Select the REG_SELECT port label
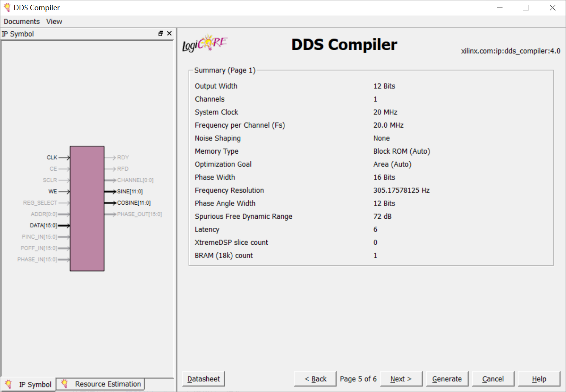The width and height of the screenshot is (566, 392). pos(40,203)
